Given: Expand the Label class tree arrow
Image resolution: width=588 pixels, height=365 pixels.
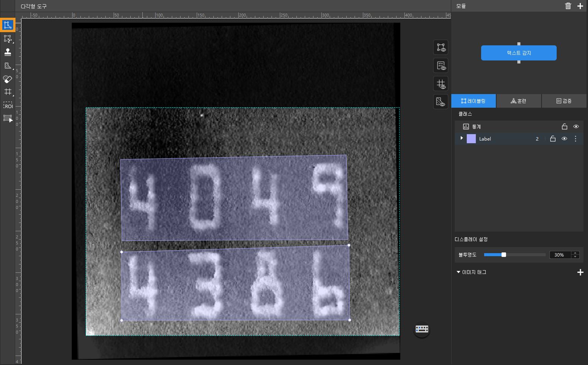Looking at the screenshot, I should 461,138.
